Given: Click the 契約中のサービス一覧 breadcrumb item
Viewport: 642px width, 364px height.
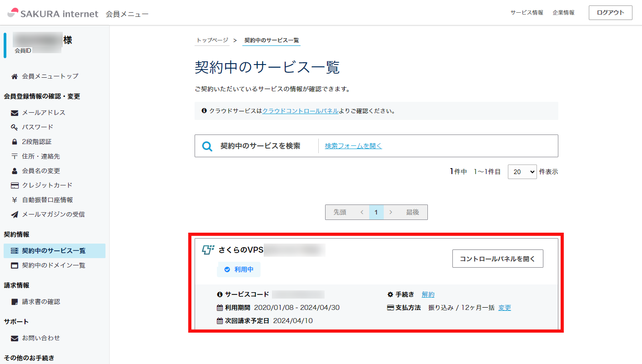Looking at the screenshot, I should [x=271, y=40].
